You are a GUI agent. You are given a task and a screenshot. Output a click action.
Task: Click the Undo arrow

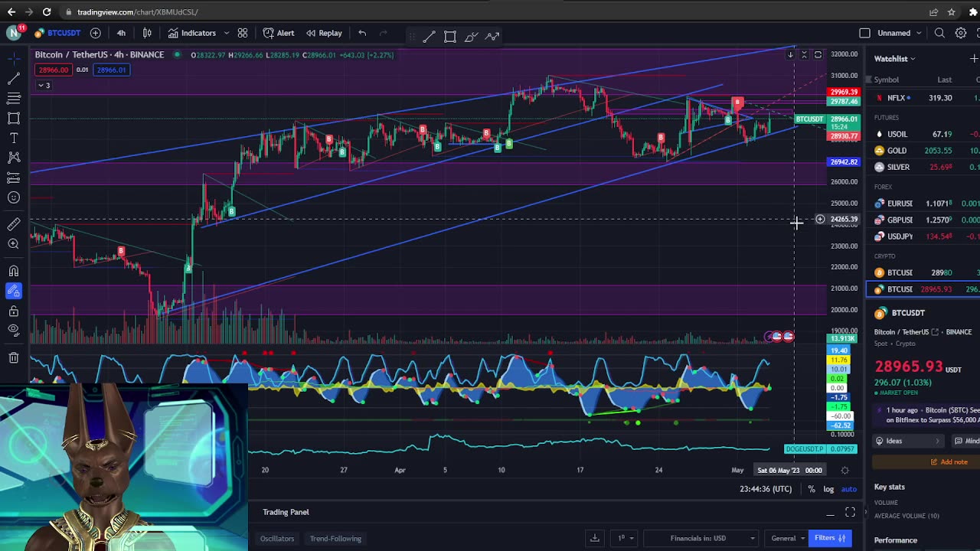coord(362,33)
